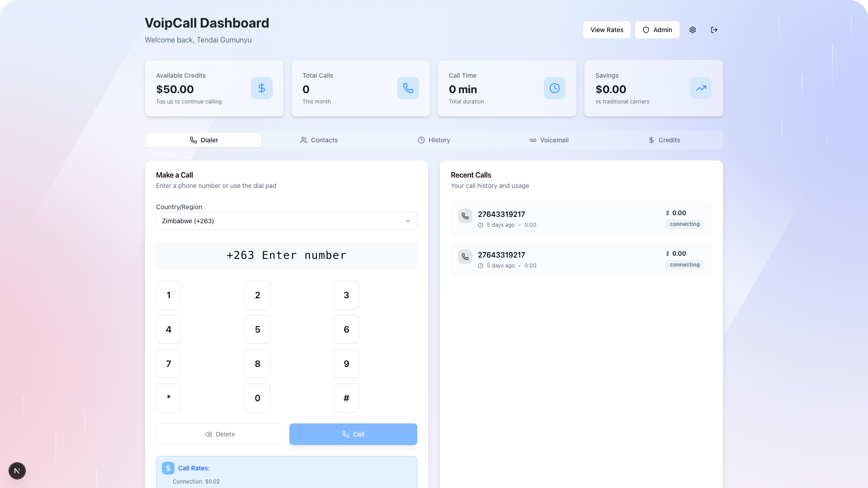Screen dimensions: 868x488
Task: Click the phone icon on Total Calls card
Action: pyautogui.click(x=408, y=88)
